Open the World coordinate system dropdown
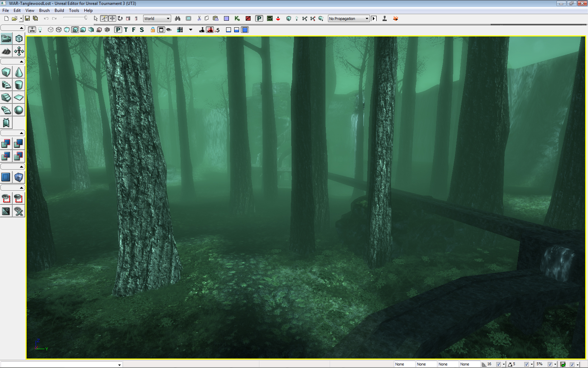 pos(157,19)
